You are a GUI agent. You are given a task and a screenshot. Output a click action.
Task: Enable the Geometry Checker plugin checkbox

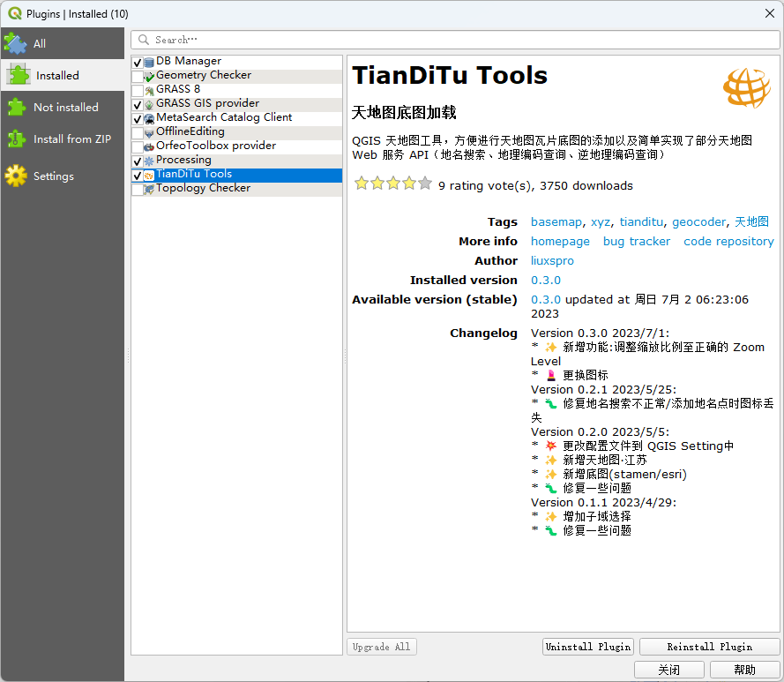point(137,76)
